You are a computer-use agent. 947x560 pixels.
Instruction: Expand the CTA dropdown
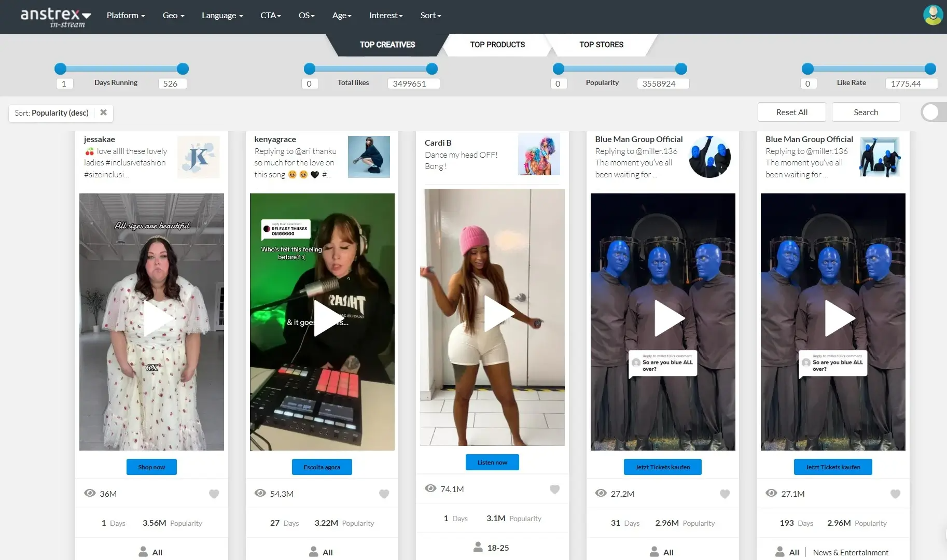pyautogui.click(x=270, y=16)
